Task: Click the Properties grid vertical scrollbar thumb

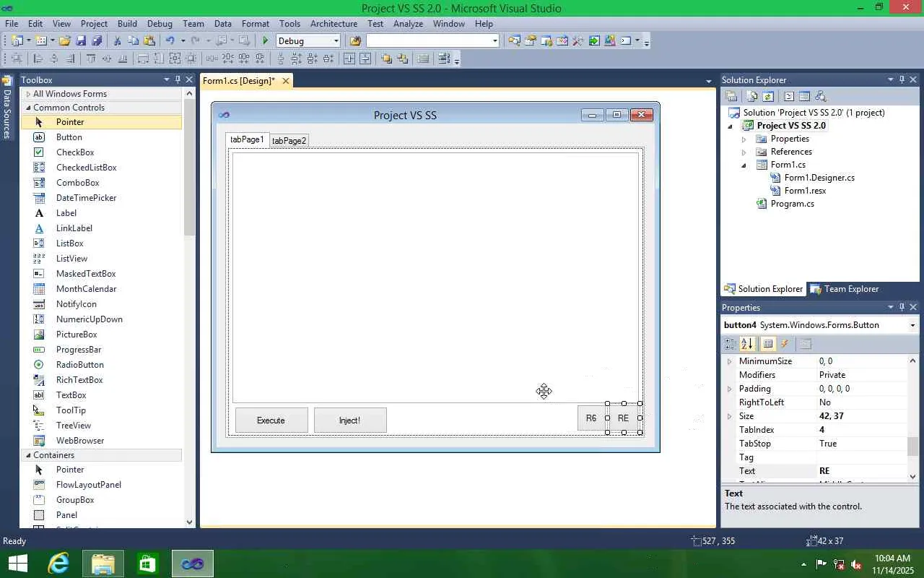Action: click(913, 447)
